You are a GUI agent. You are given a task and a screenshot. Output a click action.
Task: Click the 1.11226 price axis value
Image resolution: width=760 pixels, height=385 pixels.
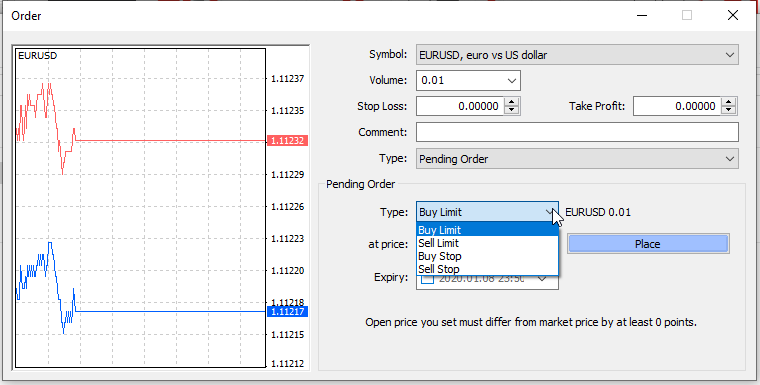click(287, 207)
